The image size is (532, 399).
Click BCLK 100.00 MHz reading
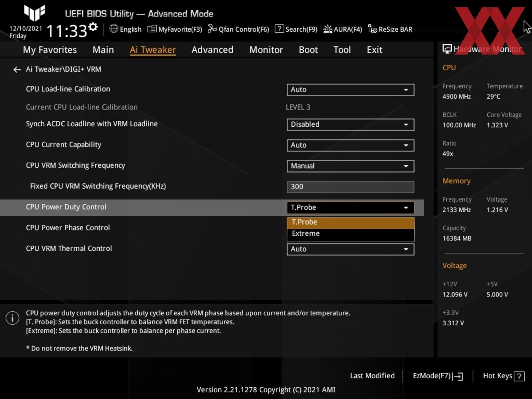(x=459, y=125)
